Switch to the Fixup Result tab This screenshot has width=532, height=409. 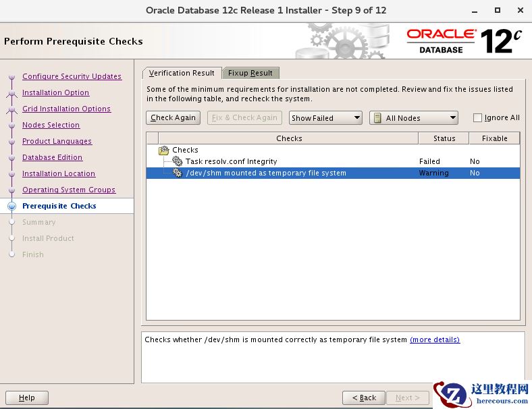click(250, 73)
